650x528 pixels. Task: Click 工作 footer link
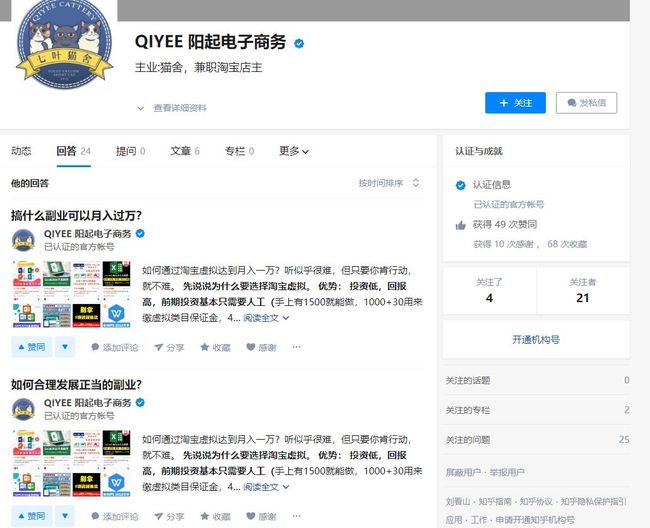tap(479, 520)
